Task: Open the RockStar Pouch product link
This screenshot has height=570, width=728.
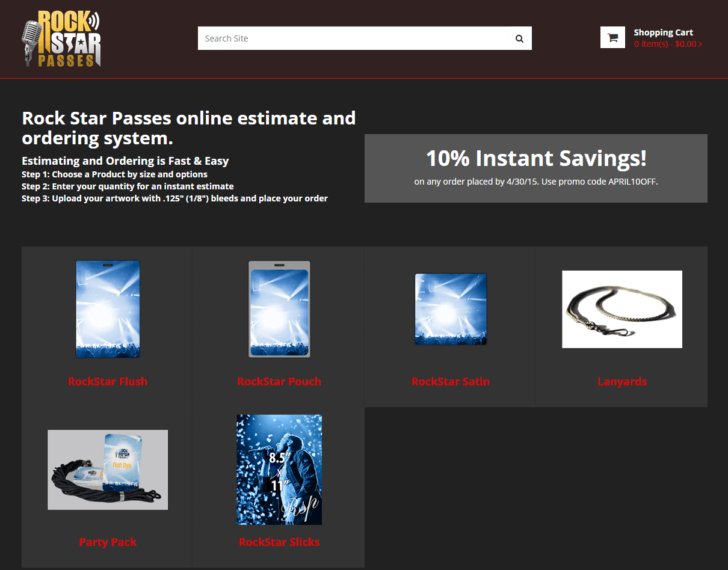Action: 279,381
